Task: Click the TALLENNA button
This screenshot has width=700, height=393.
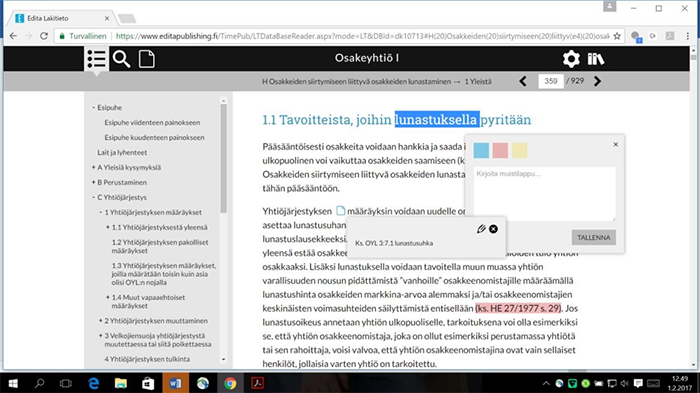Action: click(593, 238)
